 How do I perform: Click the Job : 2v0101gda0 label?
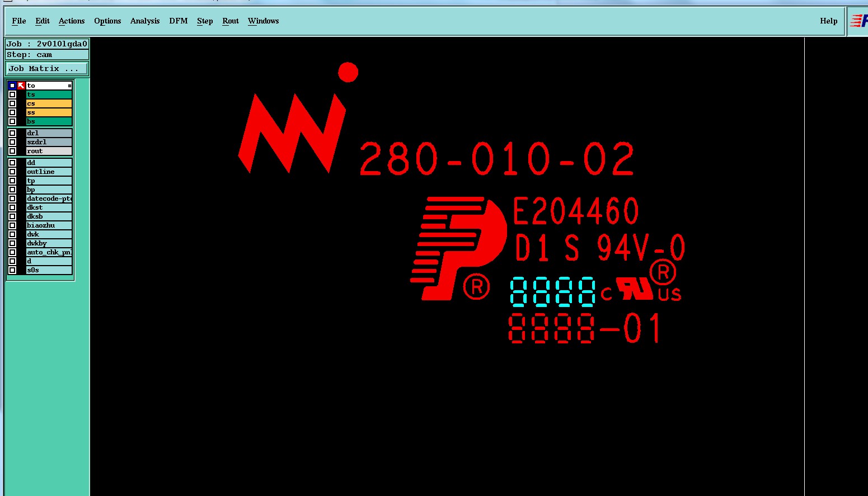(47, 44)
